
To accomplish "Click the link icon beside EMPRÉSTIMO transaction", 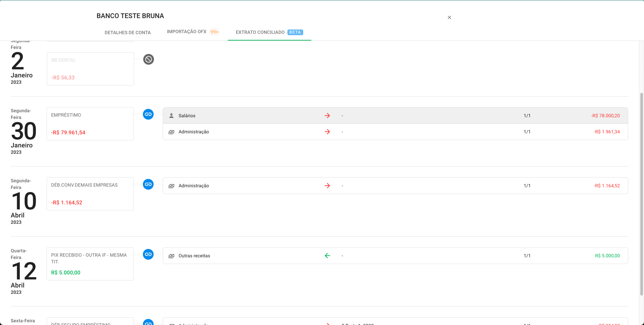I will (x=148, y=114).
